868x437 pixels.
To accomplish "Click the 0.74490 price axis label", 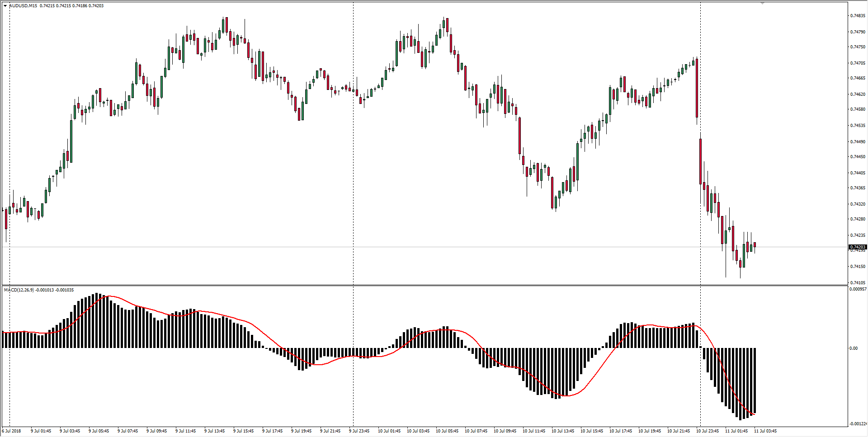I will (858, 142).
